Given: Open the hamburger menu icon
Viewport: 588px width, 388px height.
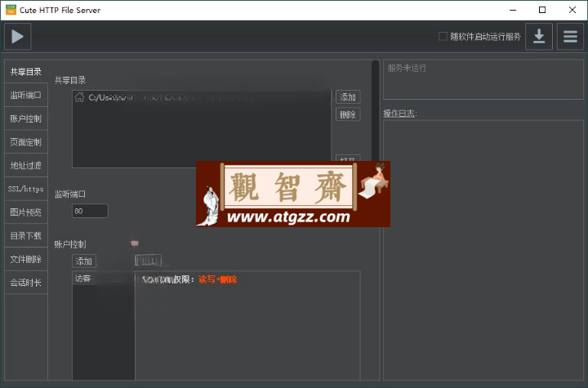Looking at the screenshot, I should pyautogui.click(x=570, y=37).
